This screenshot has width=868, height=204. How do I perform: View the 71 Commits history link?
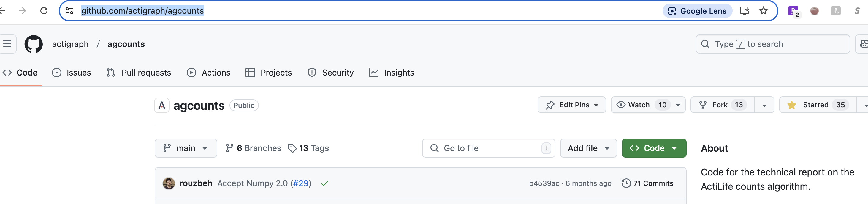(647, 183)
